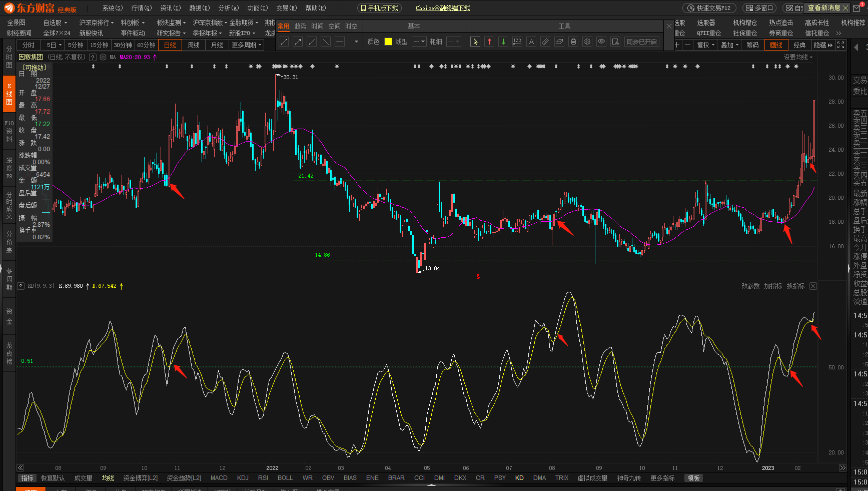Open the 复权 dropdown
Screen dimensions: 868x491
[x=706, y=45]
